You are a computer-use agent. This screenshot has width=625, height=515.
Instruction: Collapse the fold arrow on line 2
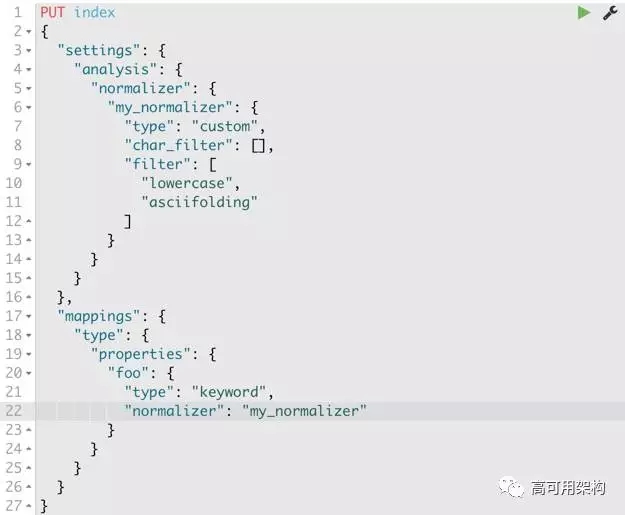click(29, 31)
